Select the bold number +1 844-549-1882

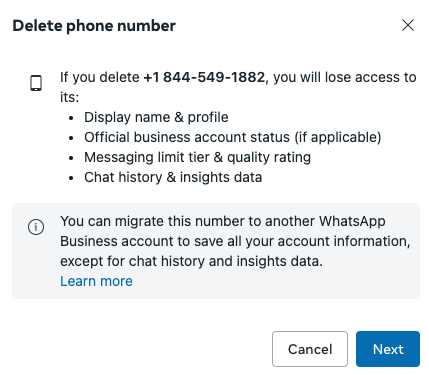204,77
